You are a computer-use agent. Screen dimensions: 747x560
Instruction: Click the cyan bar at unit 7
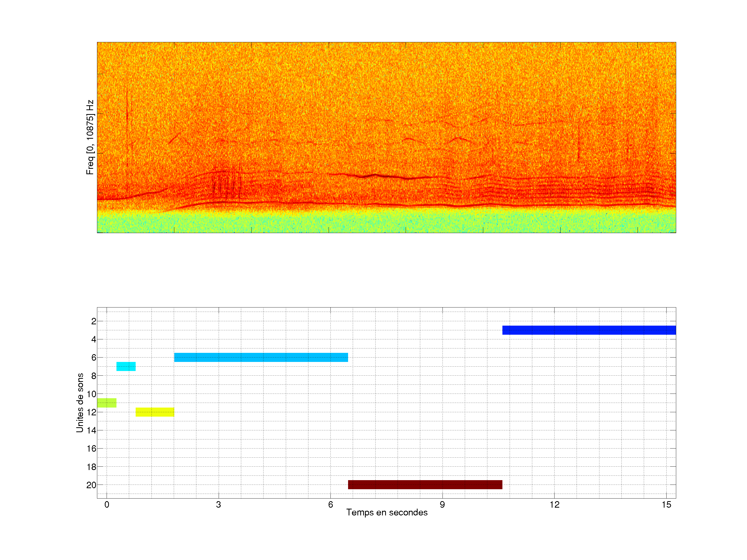point(126,366)
